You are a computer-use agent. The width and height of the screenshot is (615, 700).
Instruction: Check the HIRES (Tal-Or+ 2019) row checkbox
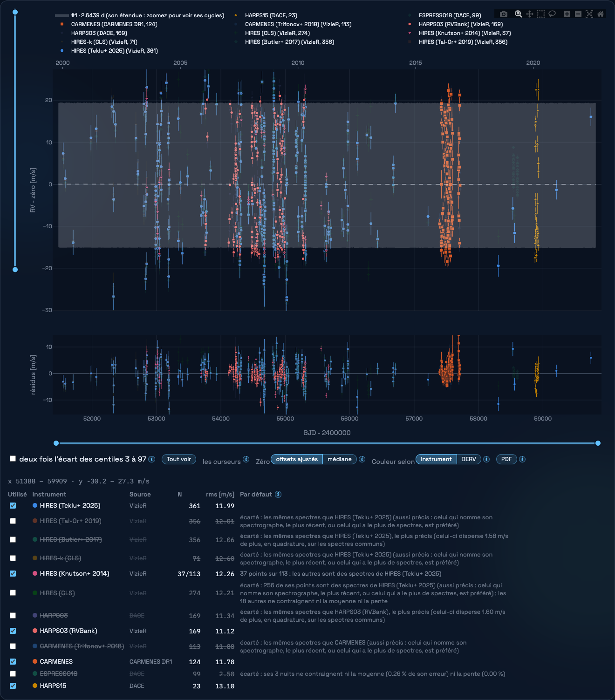(13, 521)
